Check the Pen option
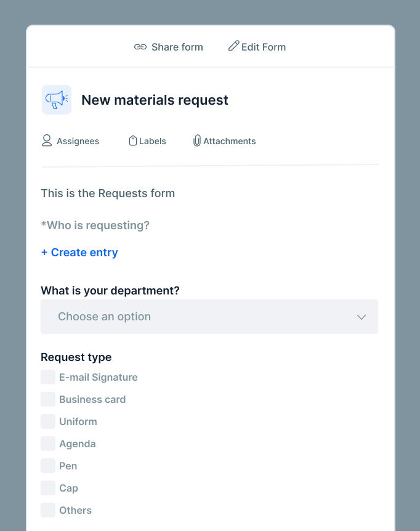 pos(48,466)
